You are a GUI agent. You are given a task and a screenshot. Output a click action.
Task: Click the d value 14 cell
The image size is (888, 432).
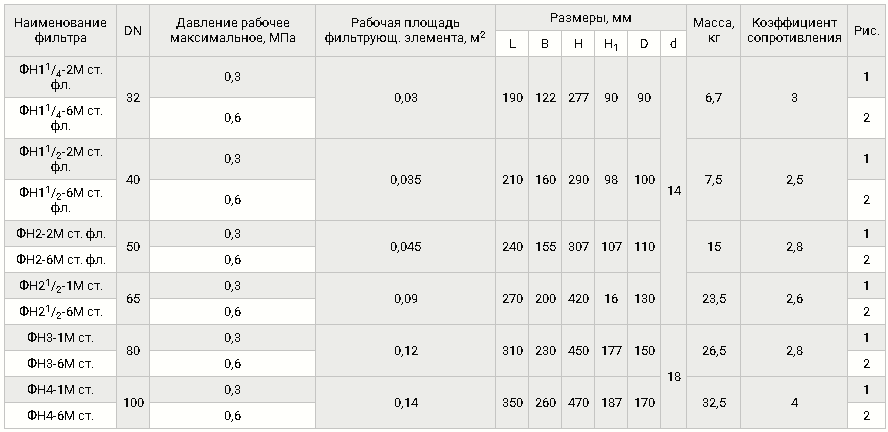pyautogui.click(x=673, y=191)
